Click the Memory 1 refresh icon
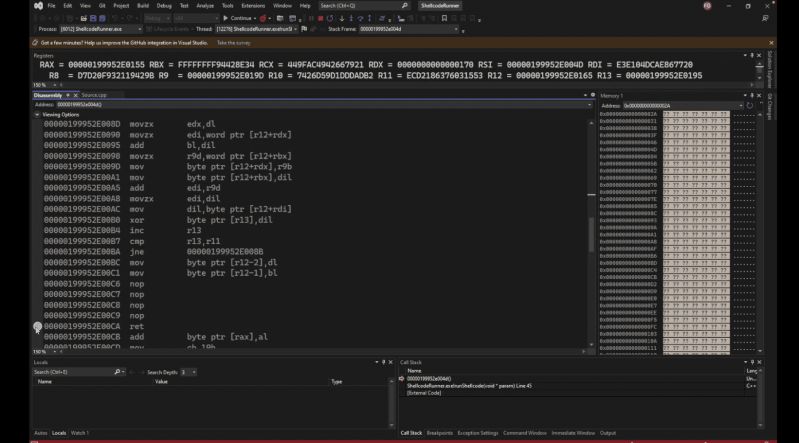Screen dimensions: 799x443 750,106
